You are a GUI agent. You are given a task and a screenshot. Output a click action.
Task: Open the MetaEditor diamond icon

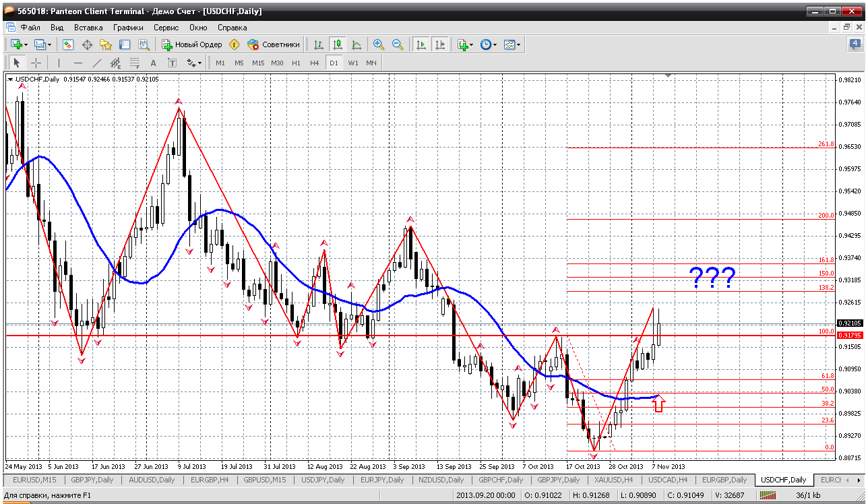tap(234, 44)
